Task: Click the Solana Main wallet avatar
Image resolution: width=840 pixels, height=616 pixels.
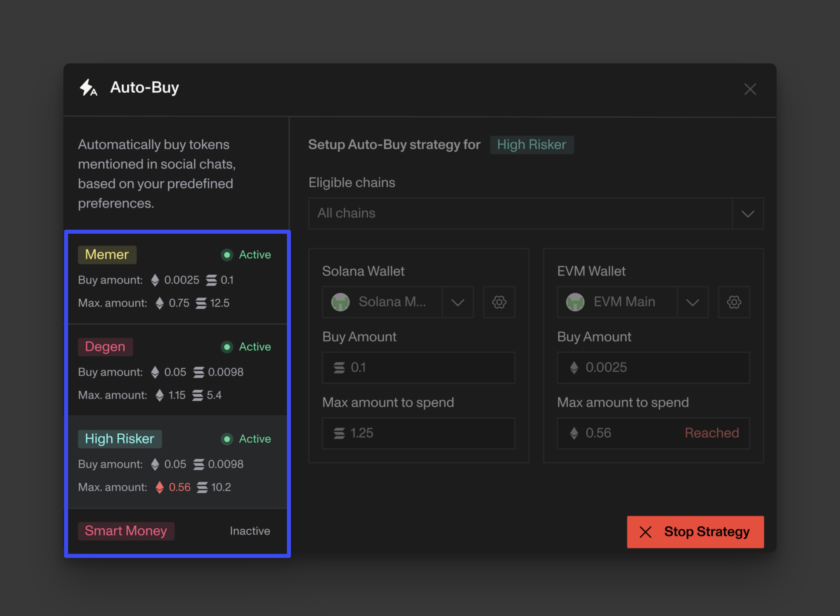Action: coord(340,302)
